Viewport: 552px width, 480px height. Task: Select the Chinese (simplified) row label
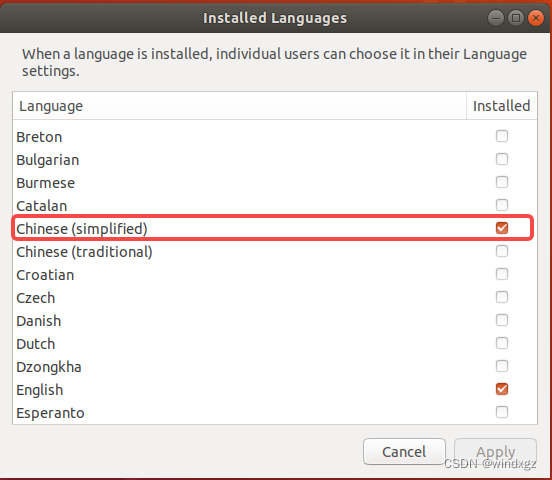[82, 229]
